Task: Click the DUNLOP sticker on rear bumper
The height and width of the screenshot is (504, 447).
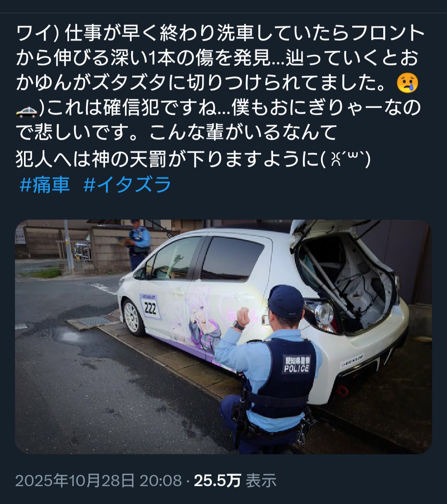Action: (x=352, y=361)
